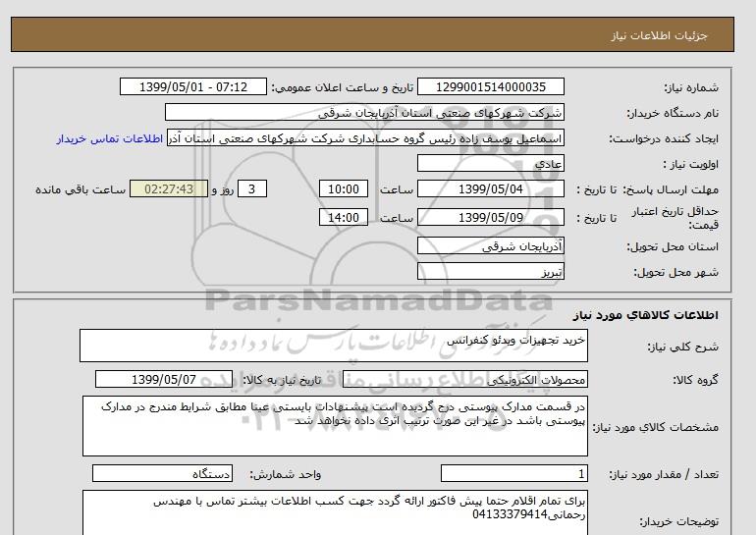Click the unit field دستگاه
The width and height of the screenshot is (756, 535).
[162, 473]
